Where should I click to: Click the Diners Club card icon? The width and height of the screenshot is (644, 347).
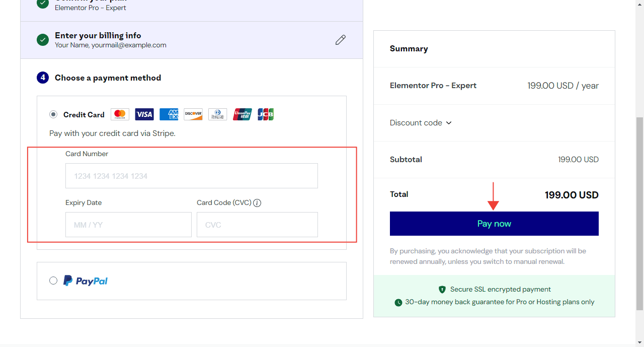point(217,114)
